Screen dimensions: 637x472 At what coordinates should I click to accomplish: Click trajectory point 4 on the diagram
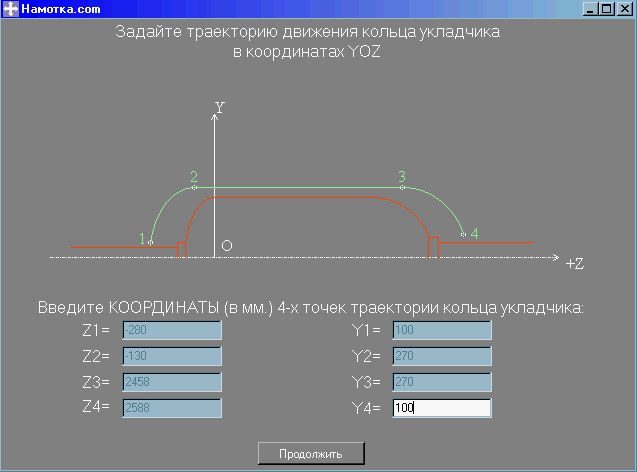[x=463, y=234]
